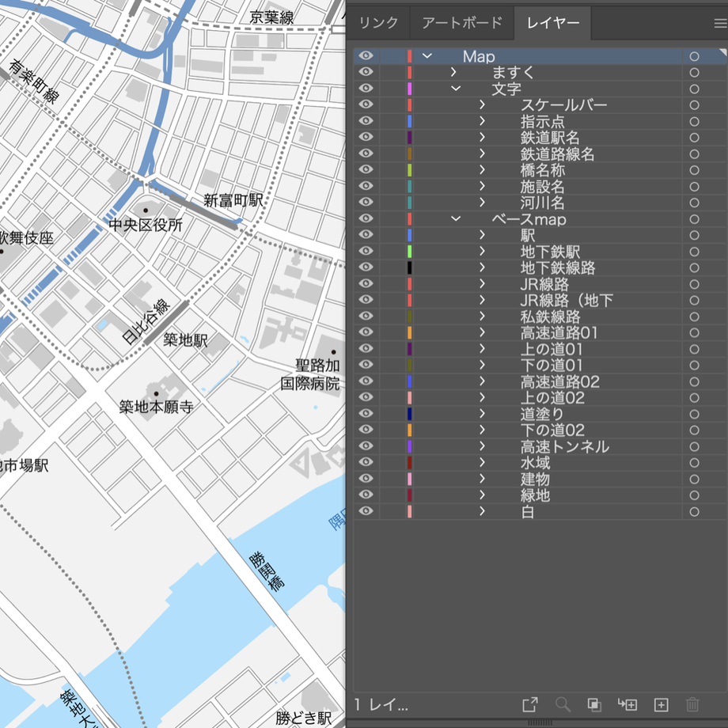This screenshot has height=728, width=728.
Task: Click the 新富町駅 label on the map
Action: tap(233, 200)
